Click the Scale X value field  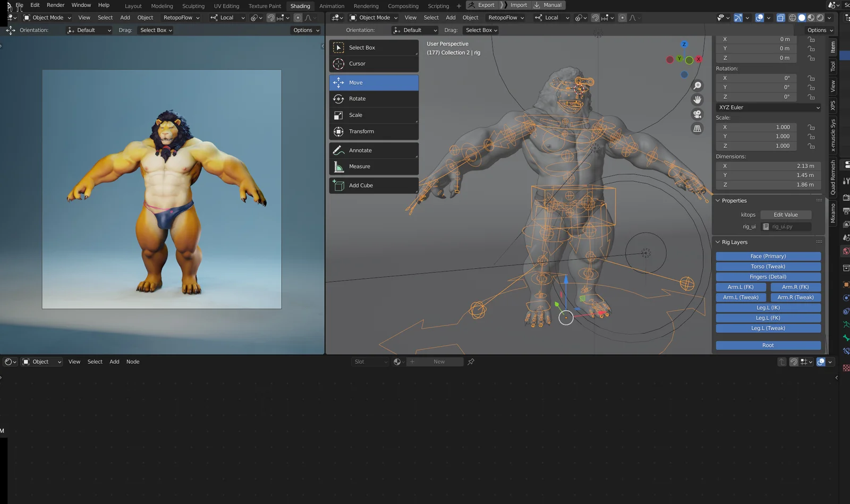[756, 127]
